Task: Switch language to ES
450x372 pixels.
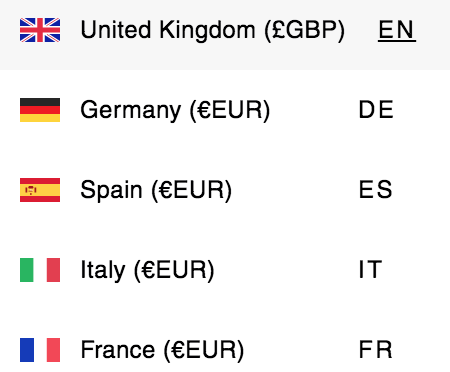Action: [376, 189]
